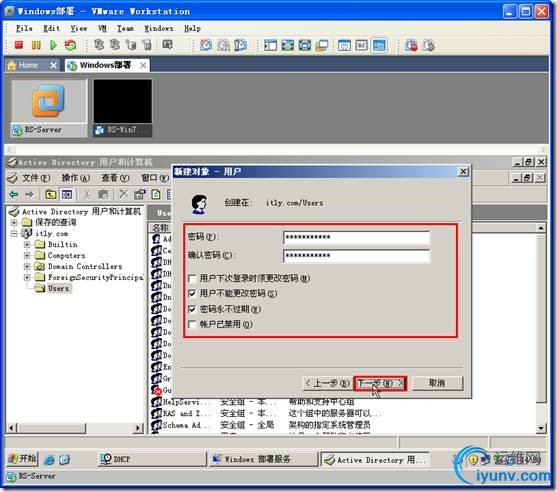Open the VM menu
The image size is (557, 492).
102,28
